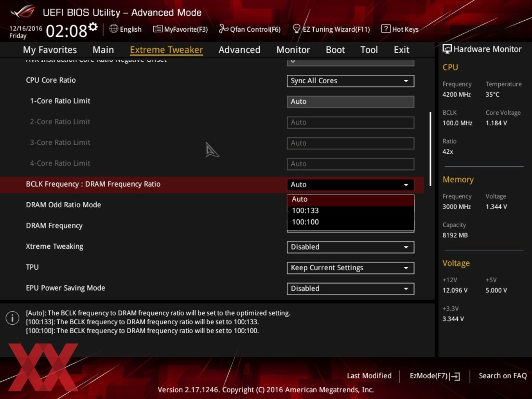Click the 3.344 V reading
This screenshot has height=399, width=532.
point(453,319)
